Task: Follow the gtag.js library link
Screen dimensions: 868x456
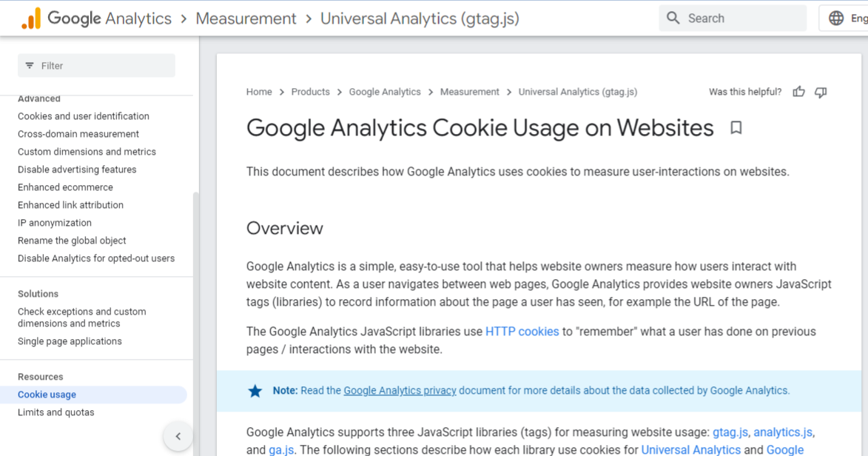Action: tap(730, 432)
